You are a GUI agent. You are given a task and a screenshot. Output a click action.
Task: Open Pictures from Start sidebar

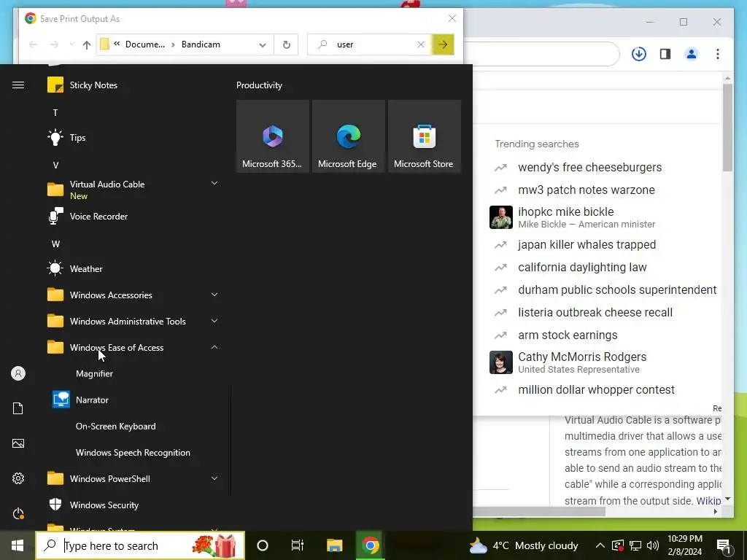point(18,443)
